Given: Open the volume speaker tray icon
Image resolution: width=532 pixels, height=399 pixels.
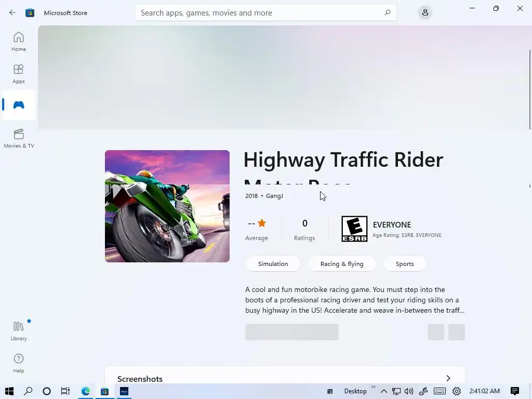Looking at the screenshot, I should pyautogui.click(x=409, y=391).
